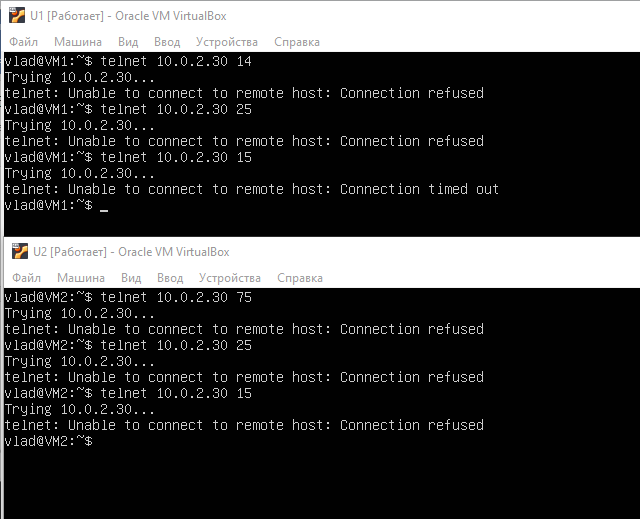Viewport: 640px width, 519px height.
Task: Open the Машина menu in U1 window
Action: click(x=78, y=42)
